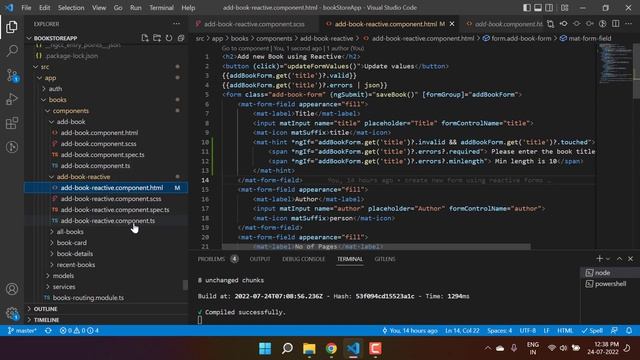Add a new terminal
640x360 pixels.
tap(599, 258)
